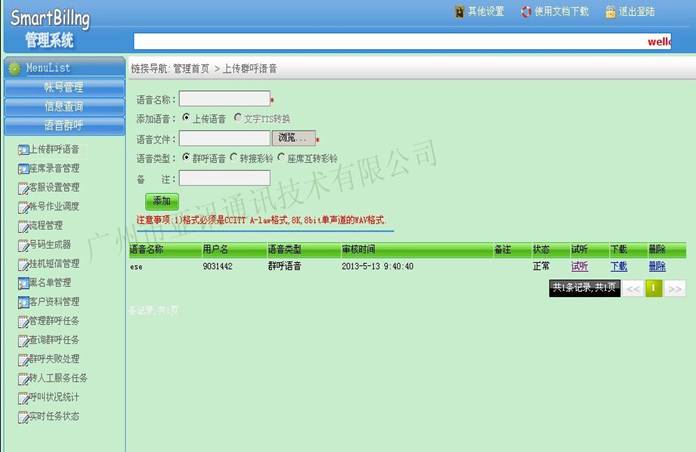Select 上传语音 radio option
Image resolution: width=696 pixels, height=452 pixels.
click(186, 118)
